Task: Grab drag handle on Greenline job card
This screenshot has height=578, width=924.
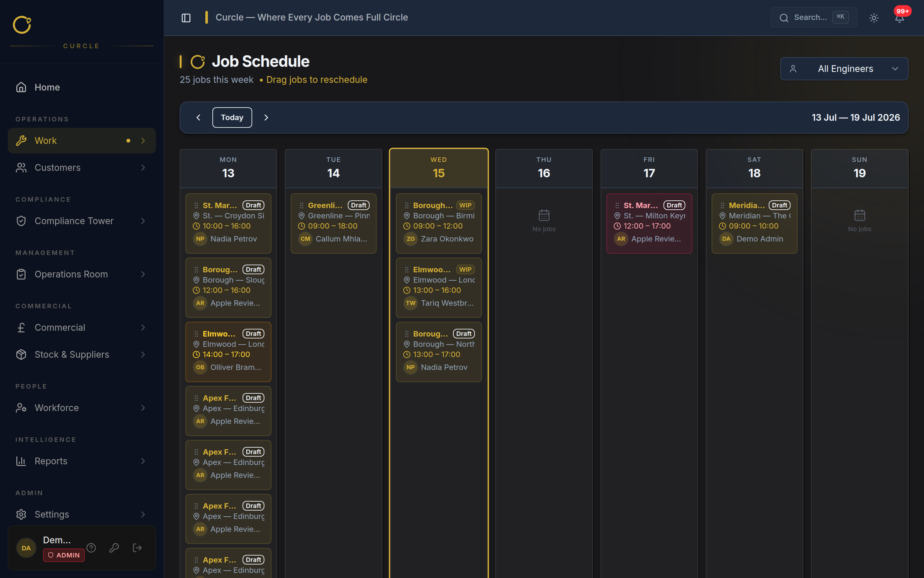Action: [x=301, y=205]
